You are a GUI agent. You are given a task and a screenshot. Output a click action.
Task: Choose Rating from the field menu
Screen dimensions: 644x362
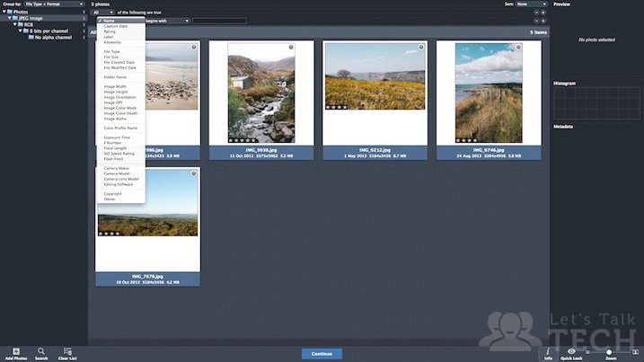click(x=120, y=31)
